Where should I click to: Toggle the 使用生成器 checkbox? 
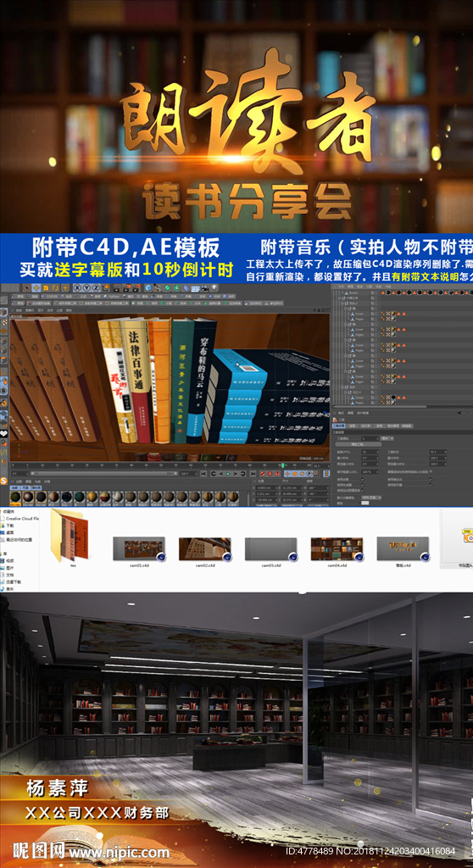[x=363, y=485]
